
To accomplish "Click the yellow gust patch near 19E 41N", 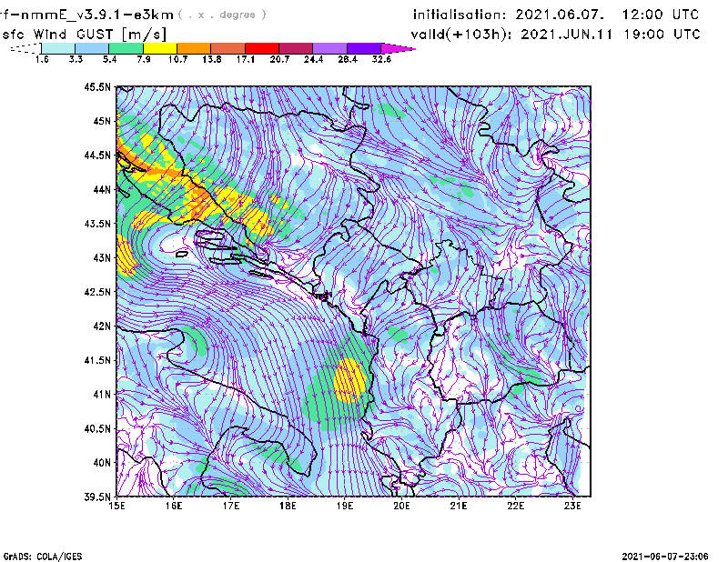I will pos(349,379).
